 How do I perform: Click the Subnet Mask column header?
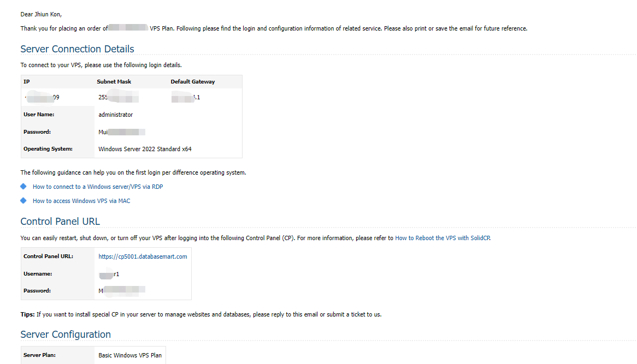click(x=115, y=82)
